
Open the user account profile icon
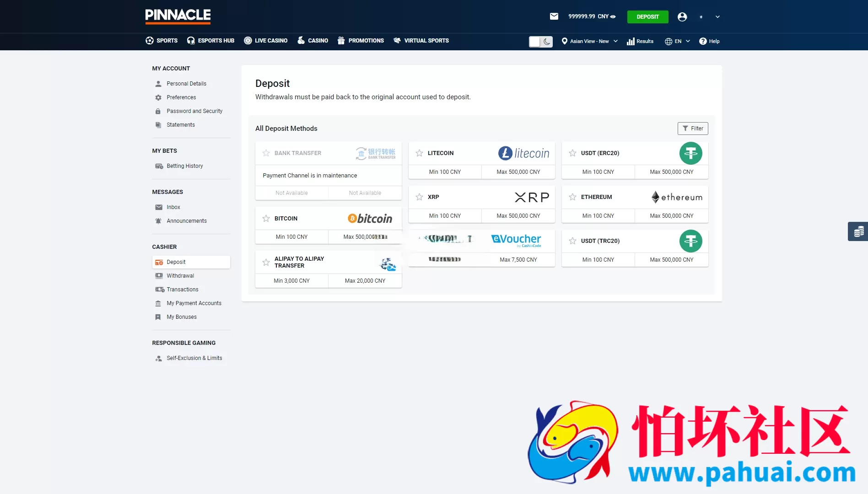pos(682,17)
